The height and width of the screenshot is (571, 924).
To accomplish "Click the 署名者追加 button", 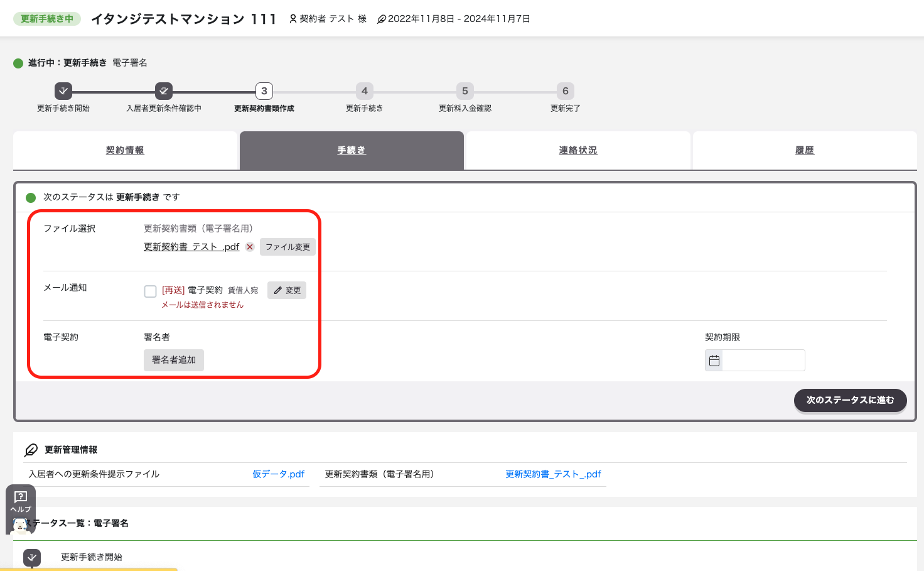I will [x=174, y=360].
